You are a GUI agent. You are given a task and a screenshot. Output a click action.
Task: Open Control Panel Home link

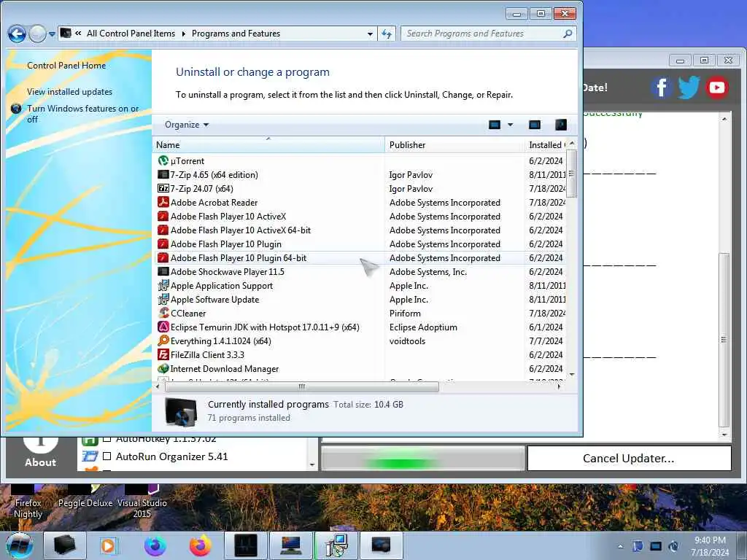click(x=66, y=66)
